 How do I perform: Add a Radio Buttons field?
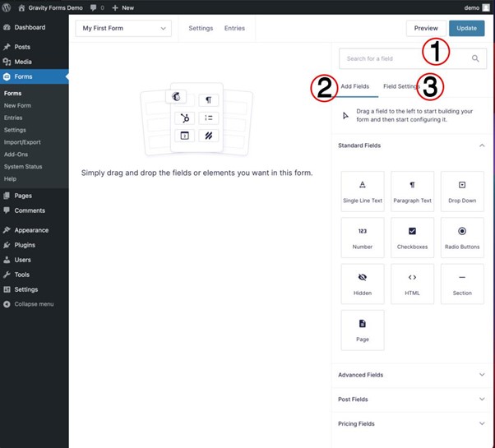point(462,238)
